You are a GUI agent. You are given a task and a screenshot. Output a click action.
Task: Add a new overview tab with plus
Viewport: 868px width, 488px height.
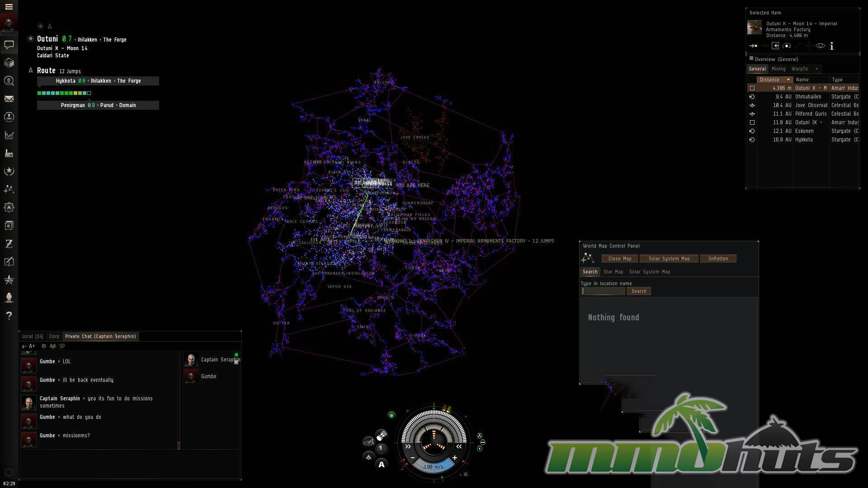pos(816,69)
